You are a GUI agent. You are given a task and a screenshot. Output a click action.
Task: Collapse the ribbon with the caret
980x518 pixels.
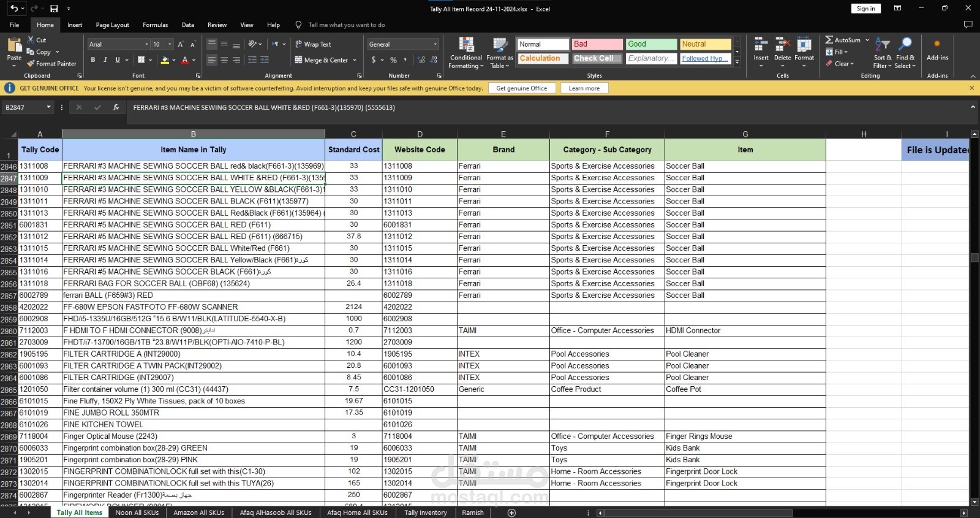click(x=973, y=76)
